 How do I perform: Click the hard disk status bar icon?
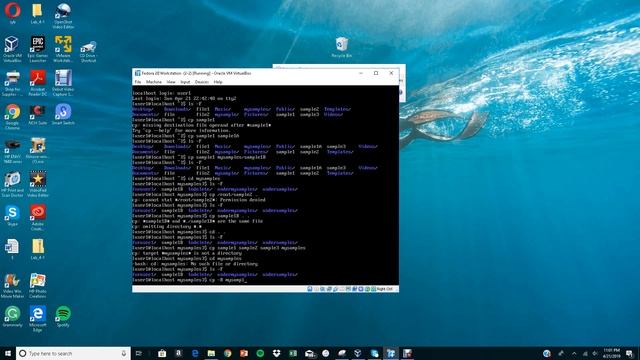[x=309, y=289]
